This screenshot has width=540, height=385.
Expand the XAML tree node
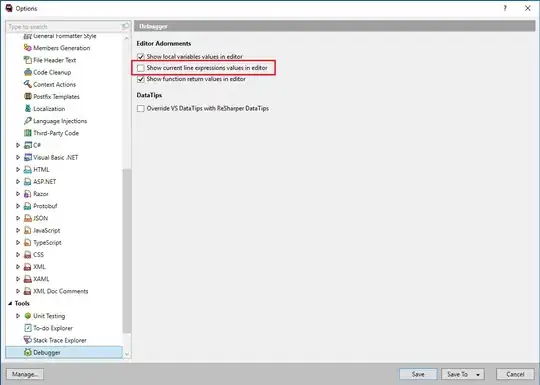(18, 279)
